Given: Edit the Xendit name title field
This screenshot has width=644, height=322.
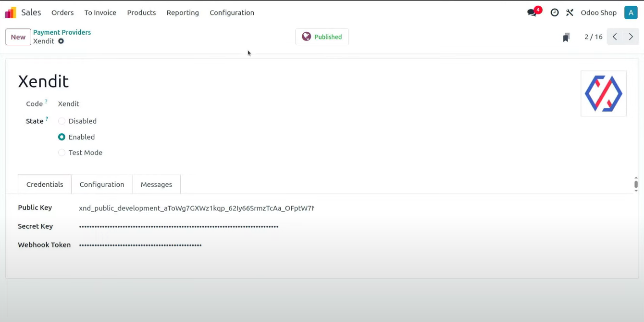Looking at the screenshot, I should [x=43, y=81].
